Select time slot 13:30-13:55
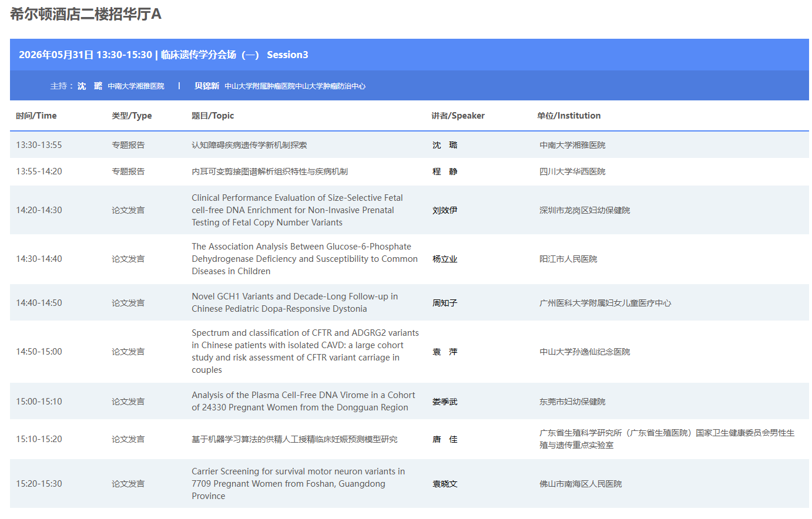The image size is (812, 519). (39, 145)
